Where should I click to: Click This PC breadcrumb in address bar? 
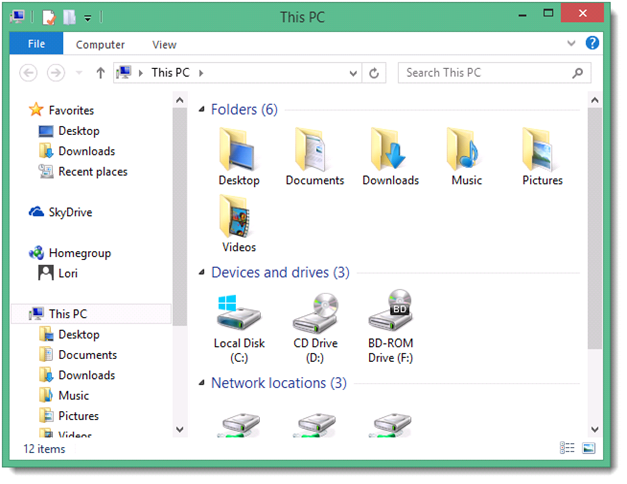(170, 73)
